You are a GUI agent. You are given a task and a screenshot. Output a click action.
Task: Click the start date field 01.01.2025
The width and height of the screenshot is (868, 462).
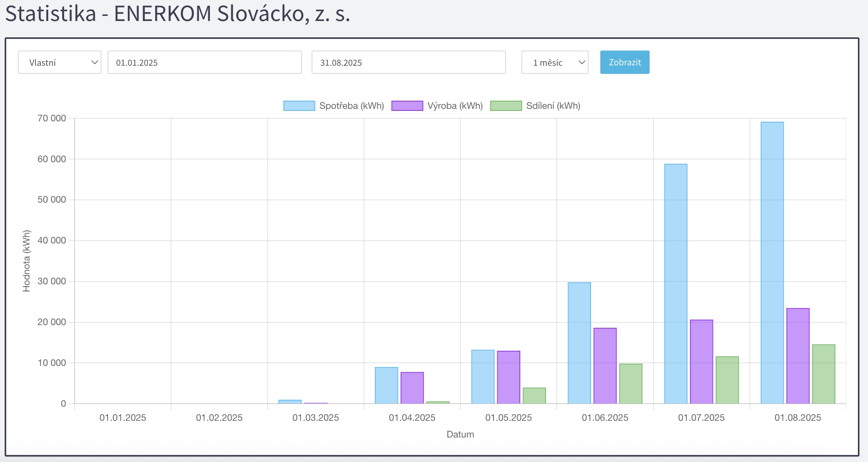(204, 62)
